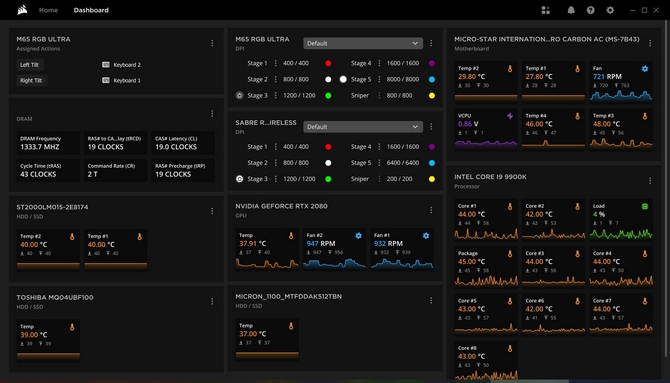Click drag handle for SABRE Stage 5

tap(379, 162)
